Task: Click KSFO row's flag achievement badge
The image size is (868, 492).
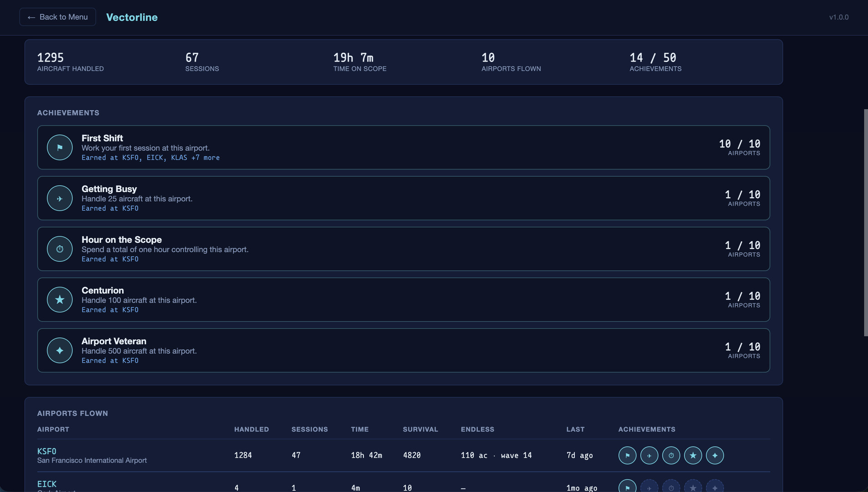Action: (x=627, y=455)
